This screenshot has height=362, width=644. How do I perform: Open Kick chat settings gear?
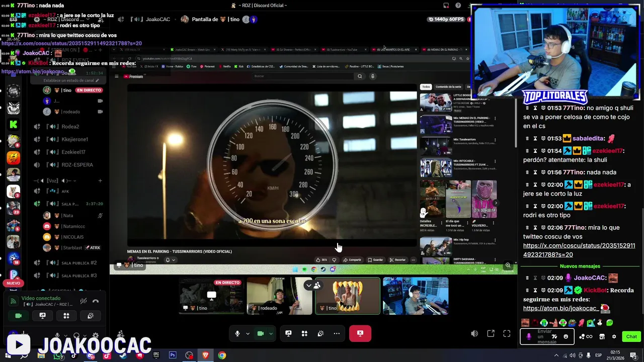(614, 337)
